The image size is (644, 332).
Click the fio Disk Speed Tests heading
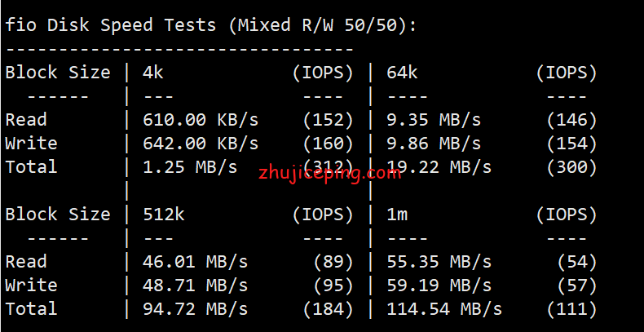pos(210,26)
